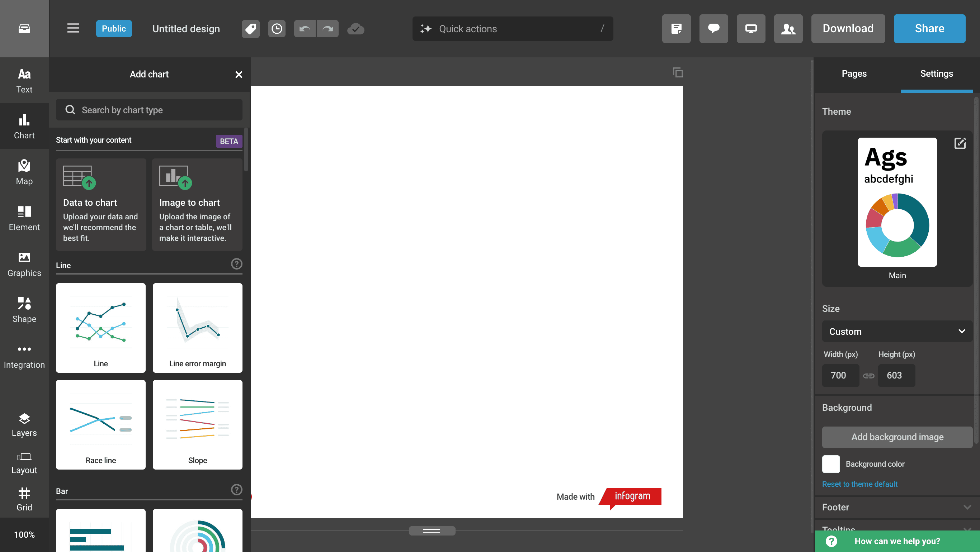Pick the Background color swatch
Viewport: 980px width, 552px height.
pyautogui.click(x=831, y=464)
